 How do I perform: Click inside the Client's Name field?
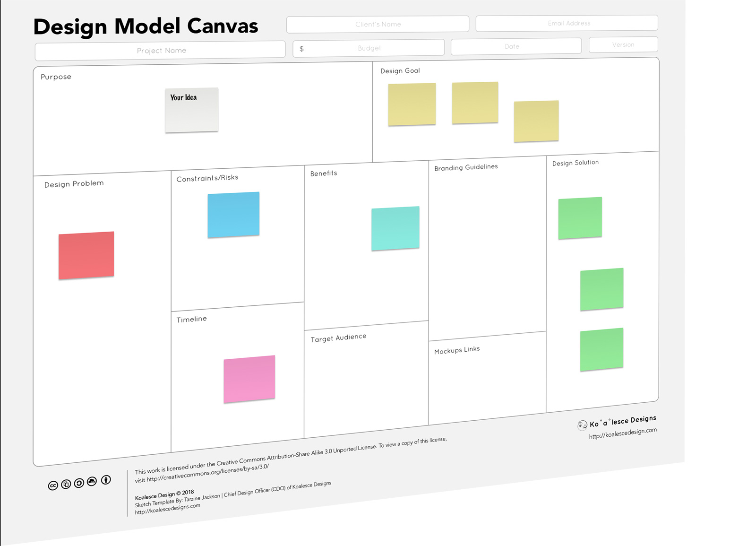[x=378, y=24]
